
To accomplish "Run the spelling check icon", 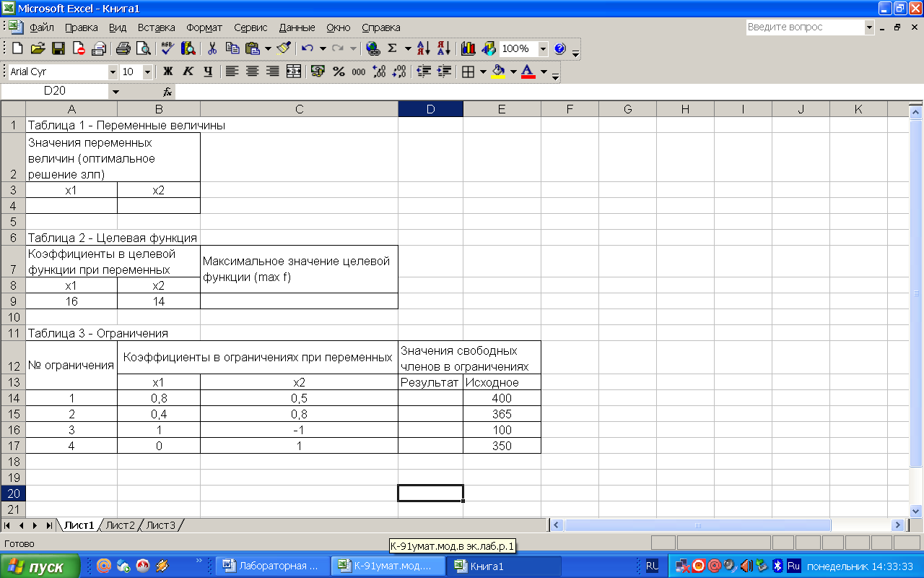I will [x=167, y=48].
